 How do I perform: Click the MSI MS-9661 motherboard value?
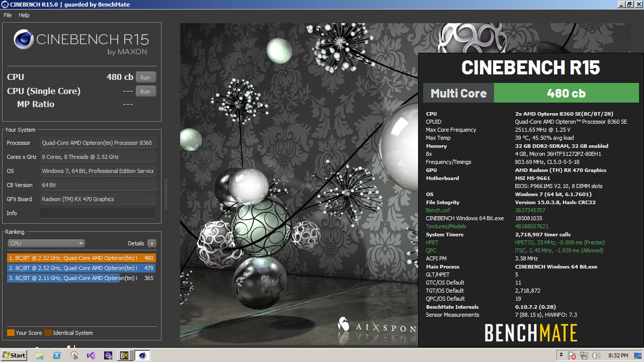pos(532,178)
